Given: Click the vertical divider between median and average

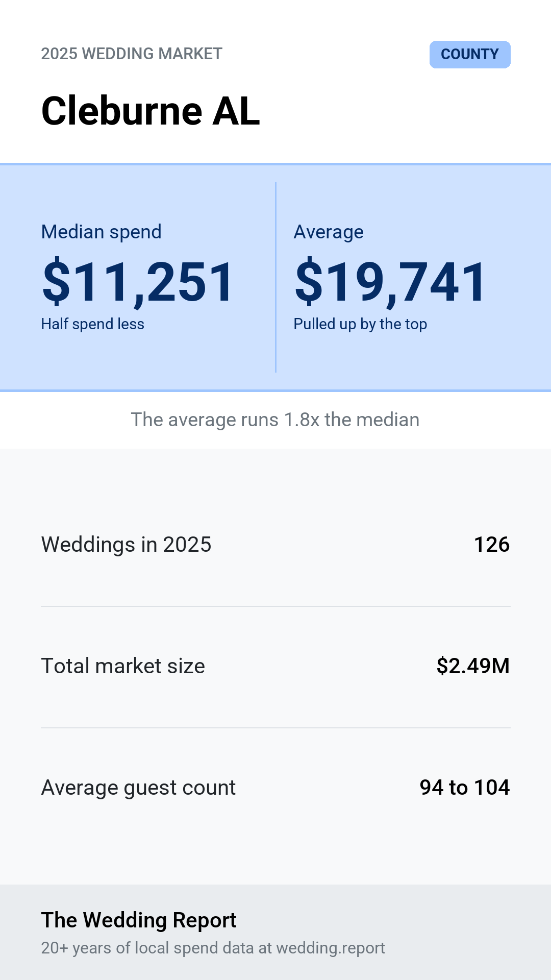Looking at the screenshot, I should [x=275, y=277].
